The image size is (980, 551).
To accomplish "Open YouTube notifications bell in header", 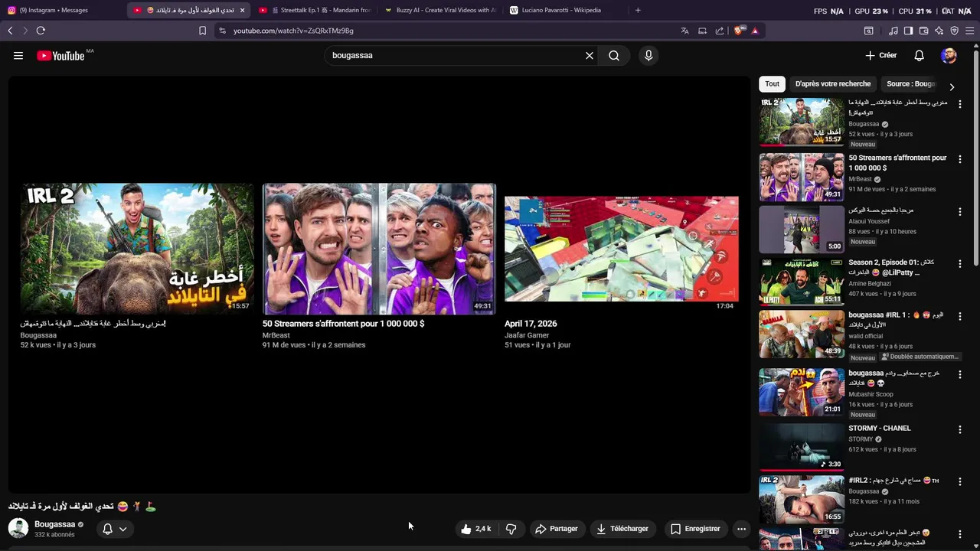I will click(920, 56).
